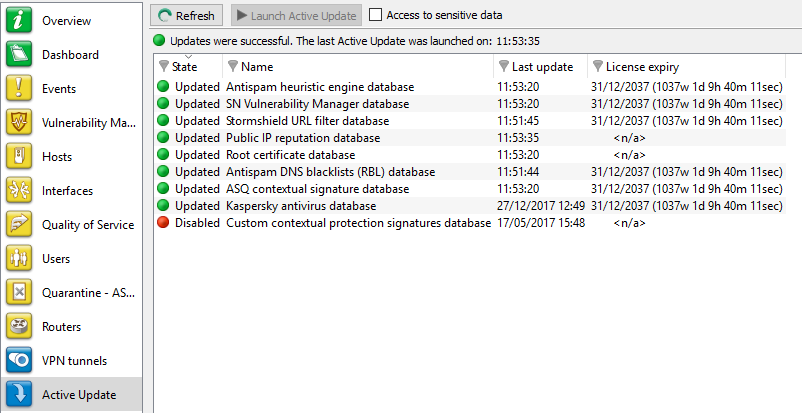
Task: Click green status dot of Stormshield URL filter row
Action: (x=163, y=121)
